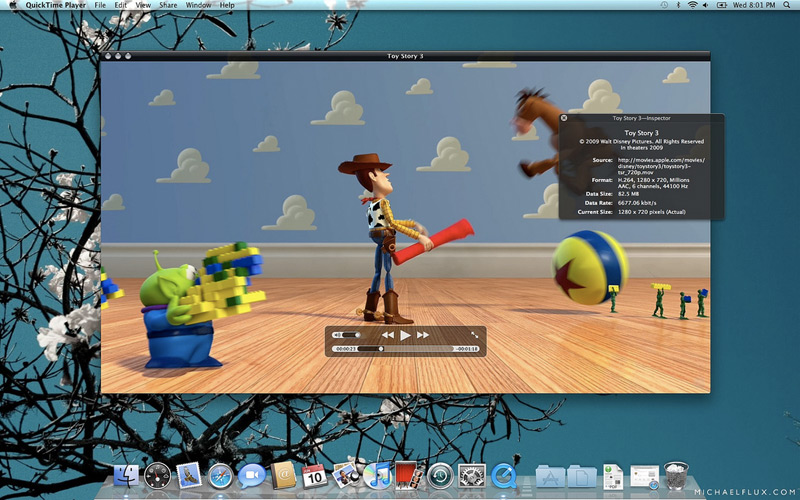The height and width of the screenshot is (500, 800).
Task: Open the Help menu
Action: (x=227, y=5)
